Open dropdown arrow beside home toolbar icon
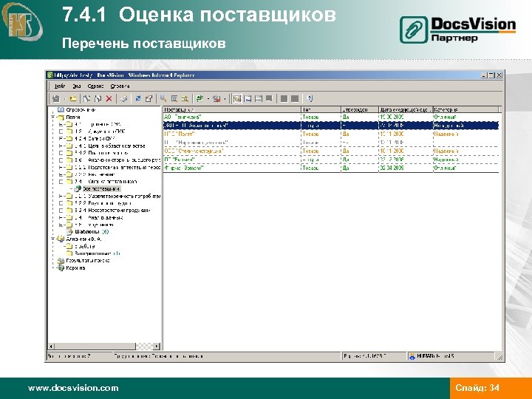The width and height of the screenshot is (532, 399). pos(64,99)
